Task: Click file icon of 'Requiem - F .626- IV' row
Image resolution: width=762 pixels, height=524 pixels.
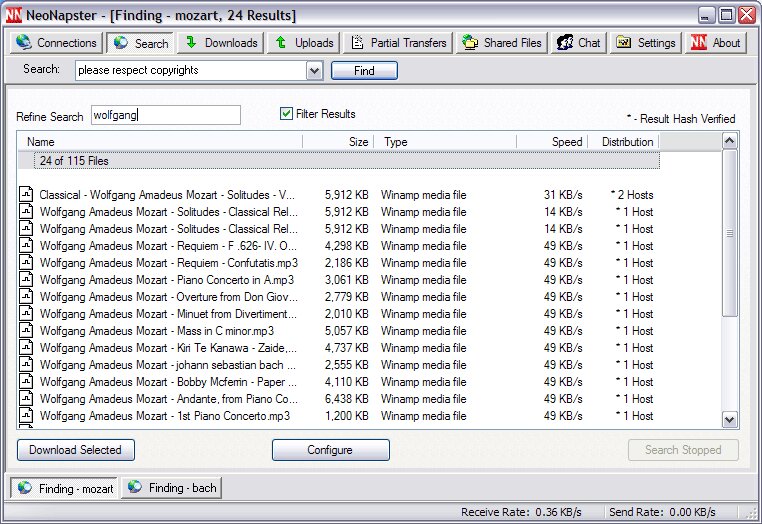Action: pyautogui.click(x=26, y=245)
